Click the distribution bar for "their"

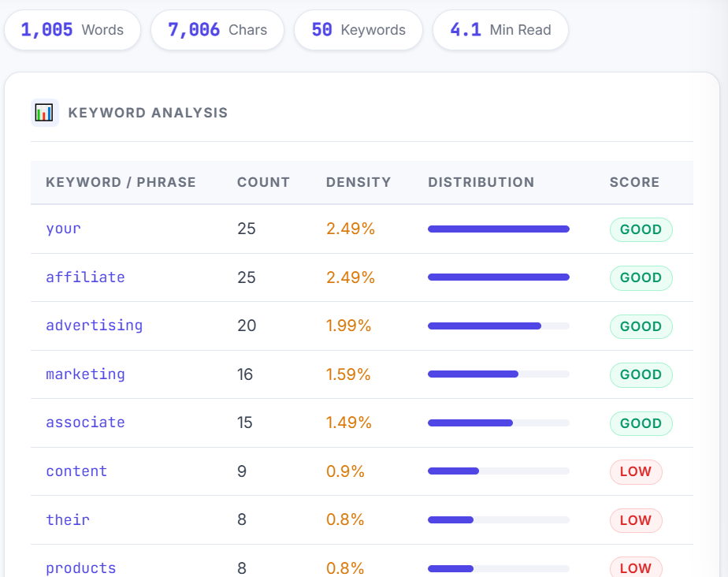[499, 520]
